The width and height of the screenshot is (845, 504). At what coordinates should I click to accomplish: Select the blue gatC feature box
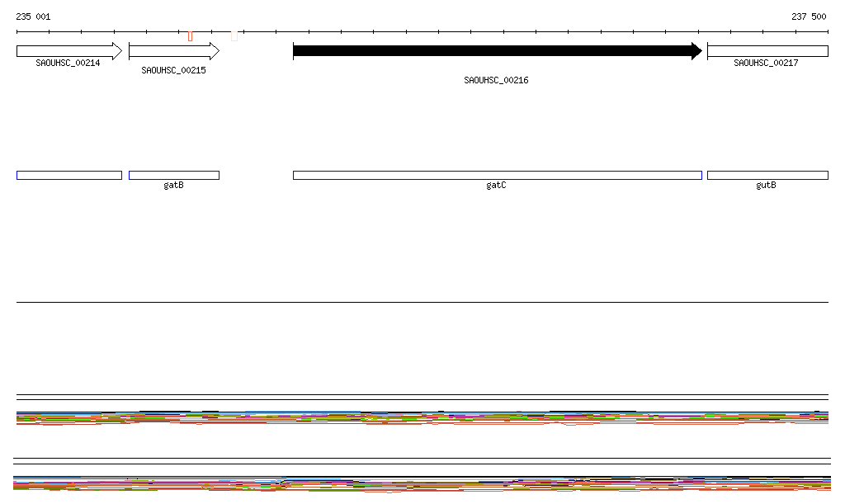tap(498, 175)
